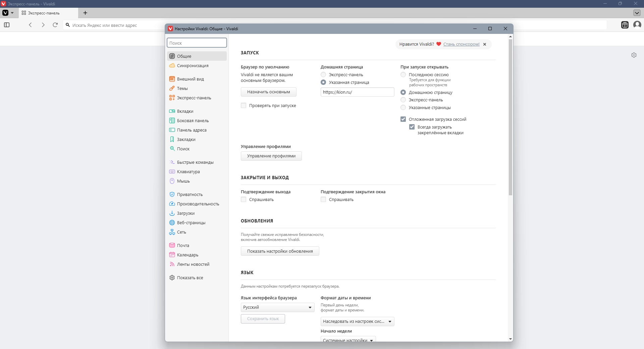This screenshot has height=349, width=644.
Task: Enable Спрашивать under Подтверждение выхода
Action: [x=244, y=199]
